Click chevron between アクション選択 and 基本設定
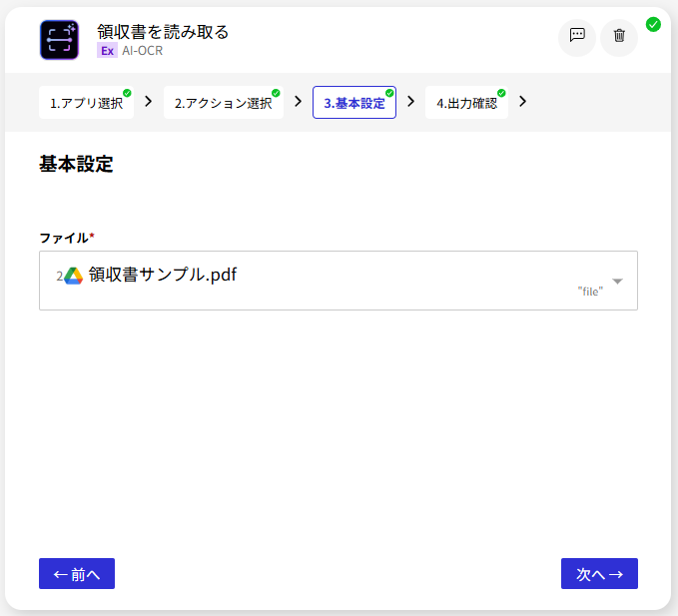This screenshot has width=678, height=616. [x=298, y=102]
